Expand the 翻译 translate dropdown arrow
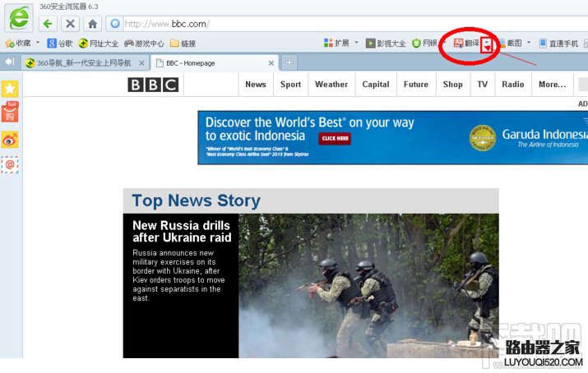Viewport: 588px width, 373px height. (488, 44)
